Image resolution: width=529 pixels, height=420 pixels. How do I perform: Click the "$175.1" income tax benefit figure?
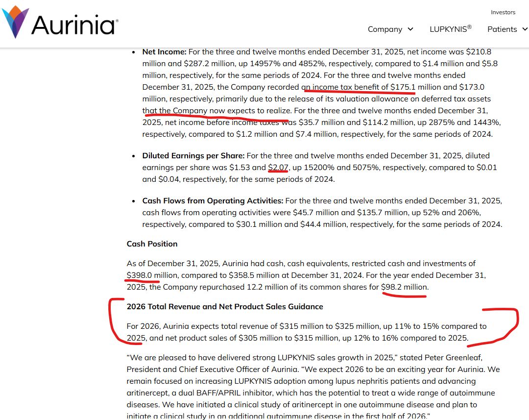(403, 87)
